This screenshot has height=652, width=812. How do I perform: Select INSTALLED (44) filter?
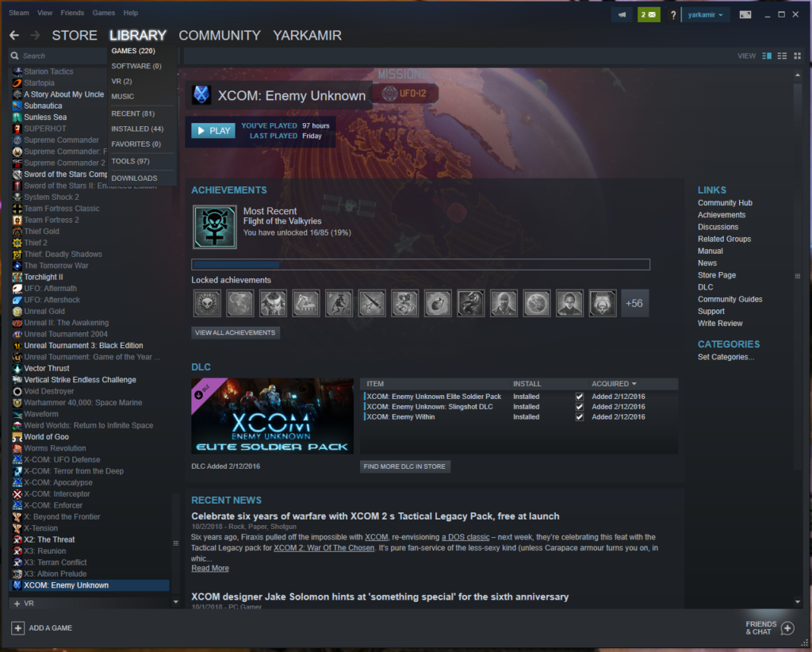click(x=137, y=128)
